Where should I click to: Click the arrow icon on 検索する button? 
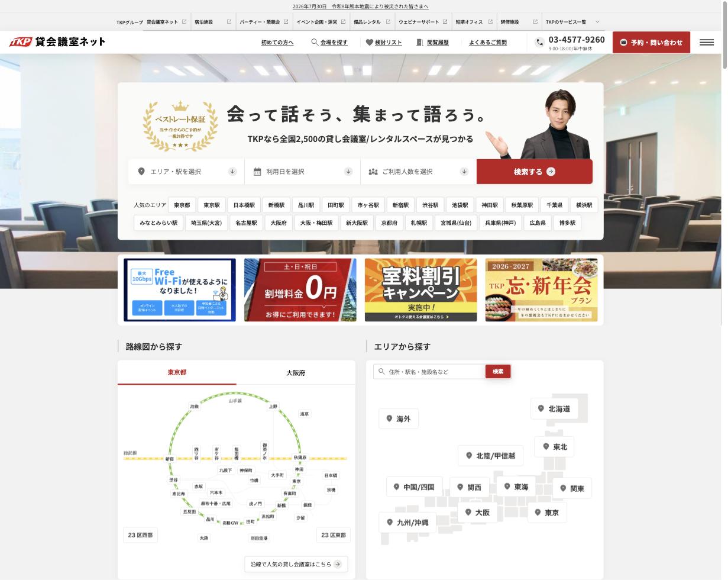(551, 172)
